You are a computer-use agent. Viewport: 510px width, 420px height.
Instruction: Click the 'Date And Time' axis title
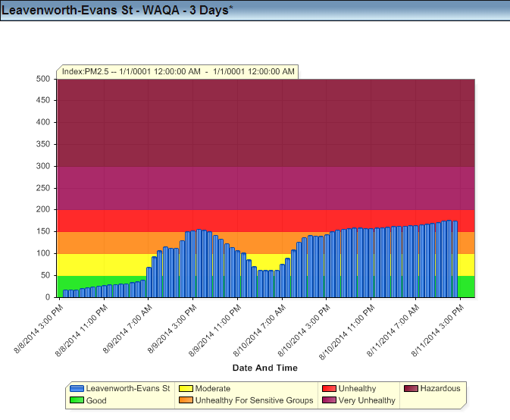coord(265,368)
